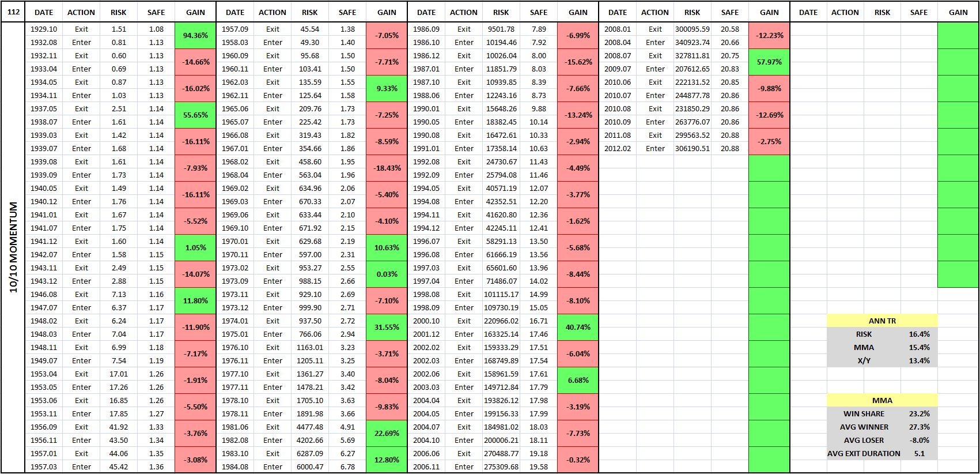Select the 1986.09 date cell
This screenshot has width=980, height=474.
pyautogui.click(x=426, y=29)
